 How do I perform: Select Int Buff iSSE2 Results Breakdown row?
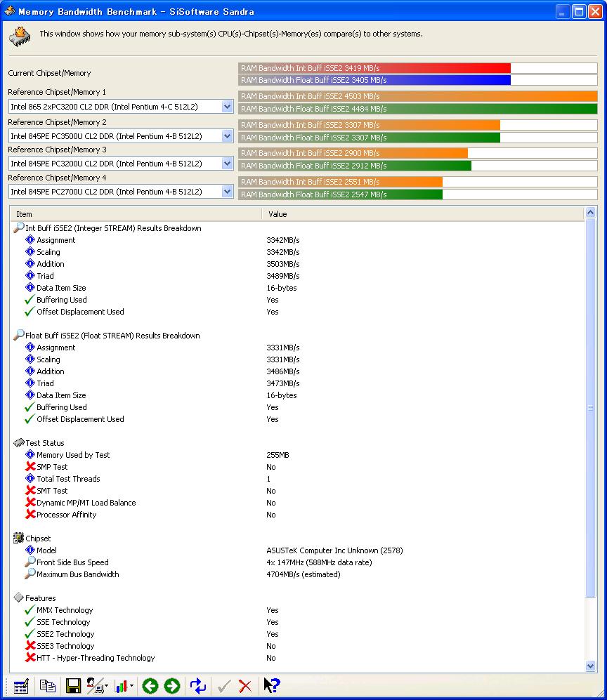point(297,228)
